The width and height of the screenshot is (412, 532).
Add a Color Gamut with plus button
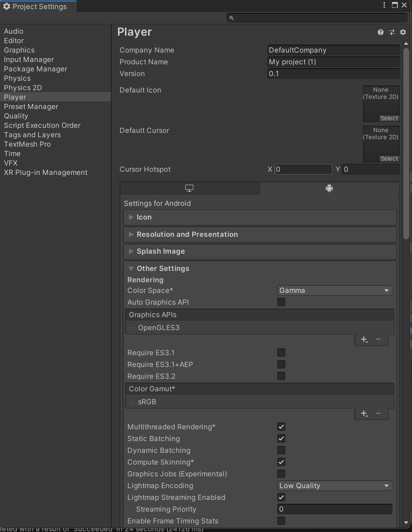pyautogui.click(x=364, y=414)
